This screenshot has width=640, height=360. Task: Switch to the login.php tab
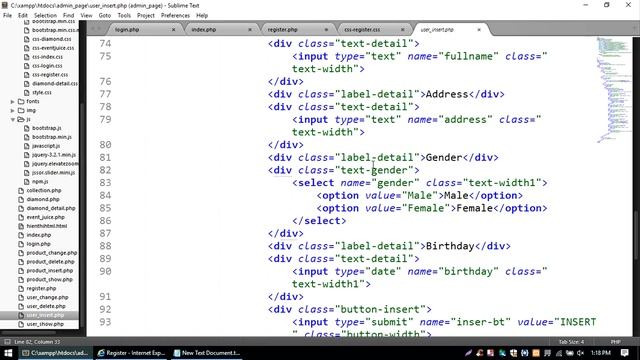coord(127,30)
